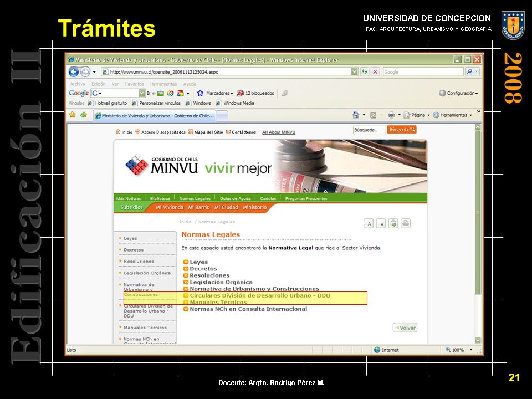Click the Favorites Center star icon
This screenshot has width=532, height=399.
click(x=73, y=115)
